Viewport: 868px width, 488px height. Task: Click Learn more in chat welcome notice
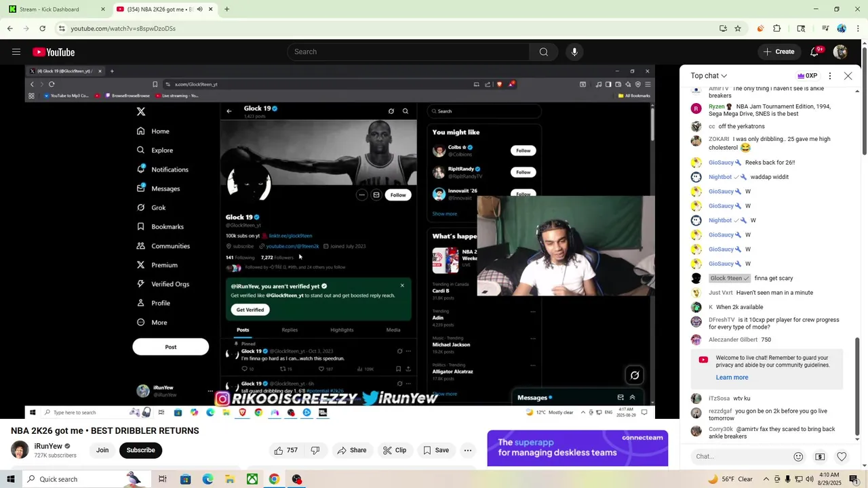(732, 378)
